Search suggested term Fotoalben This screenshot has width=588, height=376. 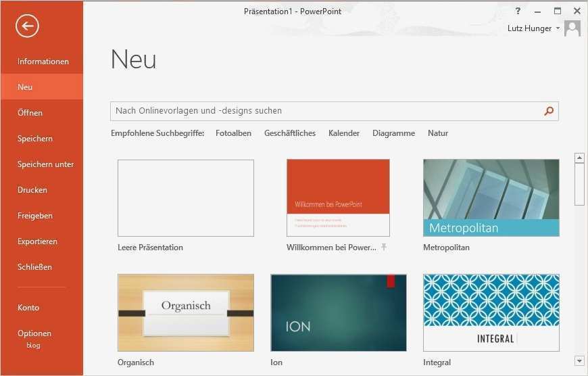233,133
